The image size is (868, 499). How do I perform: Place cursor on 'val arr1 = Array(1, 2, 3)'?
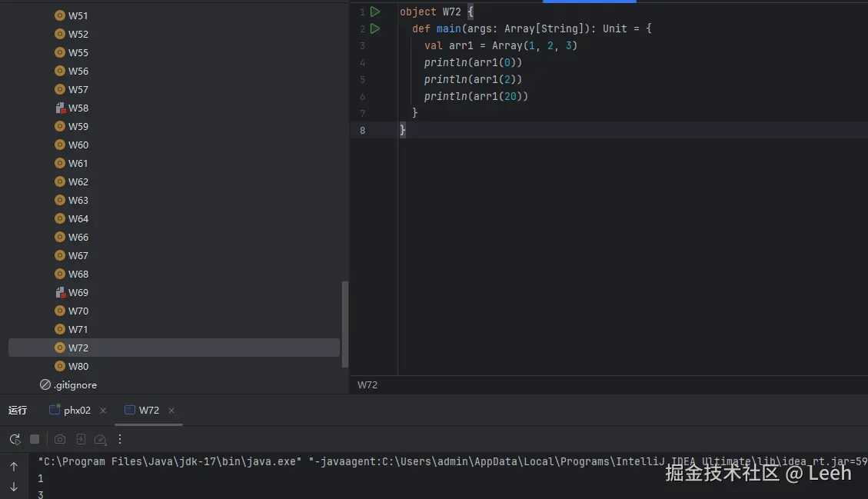coord(501,45)
